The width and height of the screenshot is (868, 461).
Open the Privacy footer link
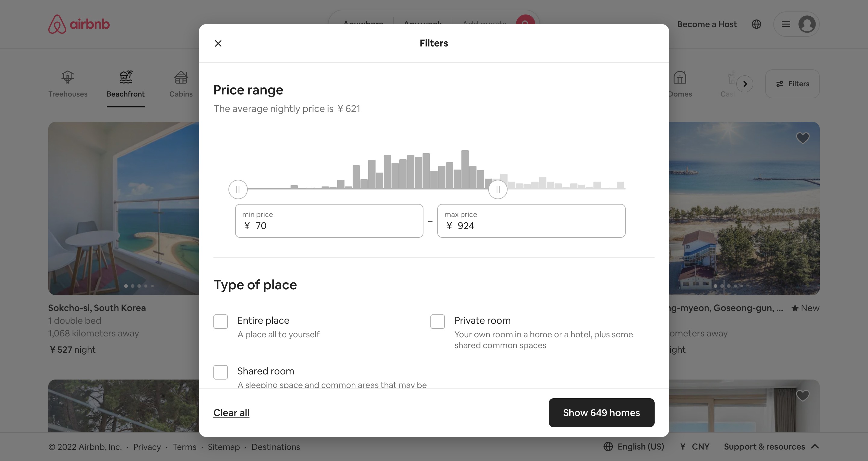(x=147, y=447)
